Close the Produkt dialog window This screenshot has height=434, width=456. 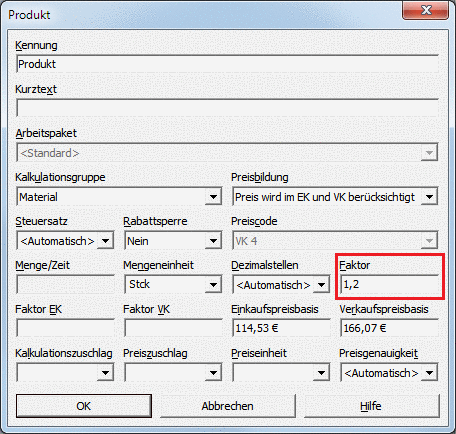point(426,10)
